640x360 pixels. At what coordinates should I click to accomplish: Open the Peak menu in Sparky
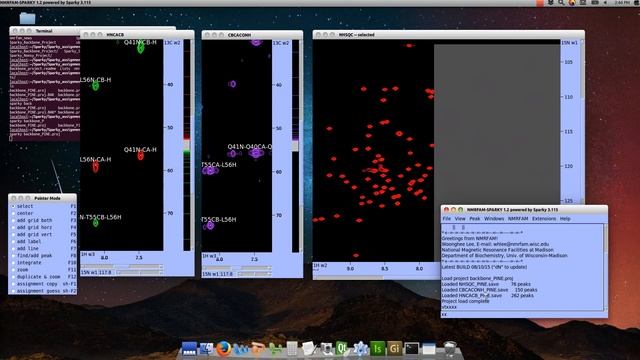pyautogui.click(x=475, y=219)
